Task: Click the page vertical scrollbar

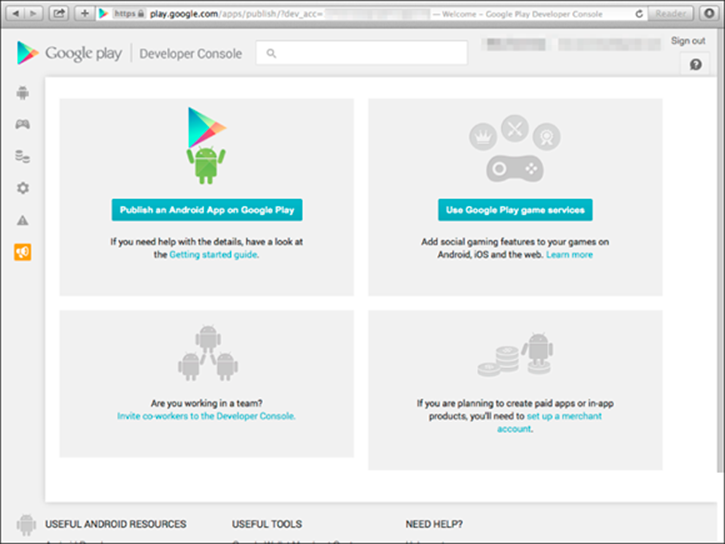Action: [x=720, y=250]
